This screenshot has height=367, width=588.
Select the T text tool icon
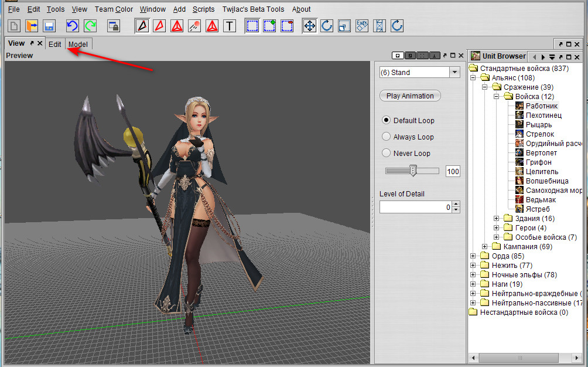pos(230,26)
